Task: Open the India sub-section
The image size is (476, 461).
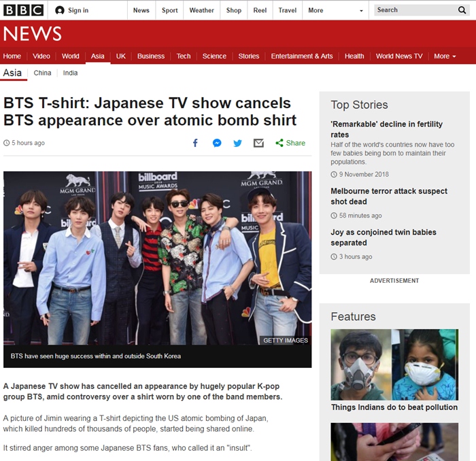Action: [70, 73]
